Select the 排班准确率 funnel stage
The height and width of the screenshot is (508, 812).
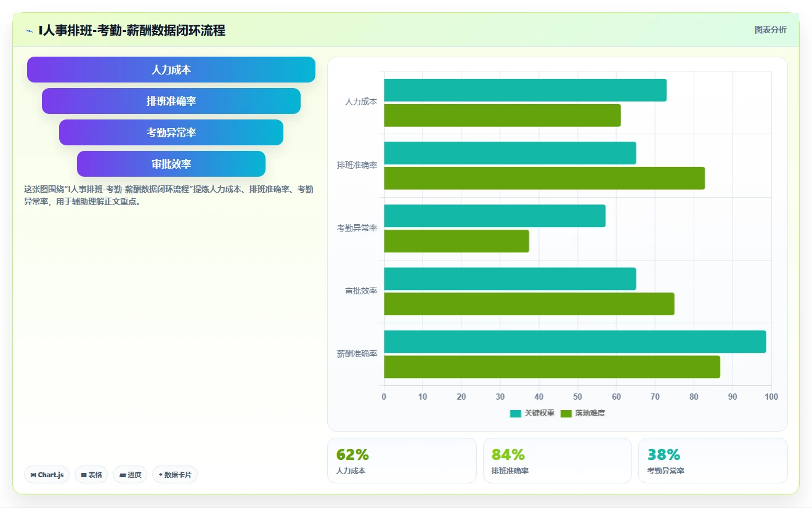click(171, 101)
